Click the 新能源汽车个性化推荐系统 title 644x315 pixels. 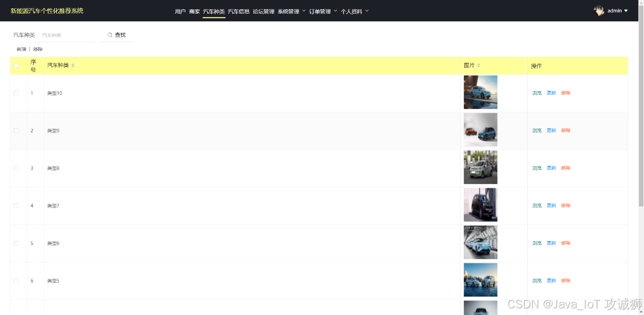[47, 11]
